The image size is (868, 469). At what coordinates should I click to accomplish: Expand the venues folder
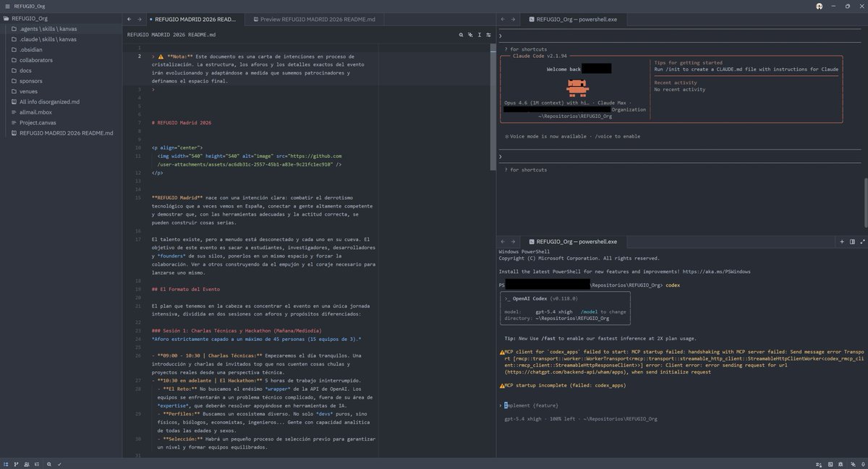pyautogui.click(x=61, y=92)
